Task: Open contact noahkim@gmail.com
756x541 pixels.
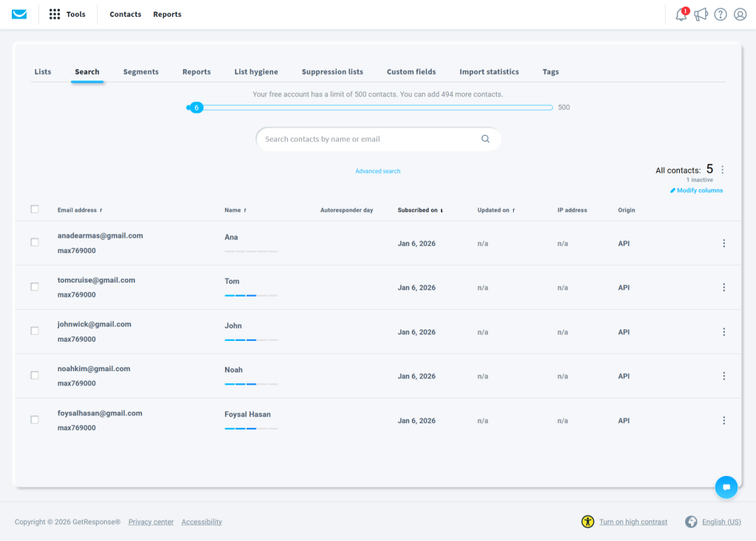Action: 94,369
